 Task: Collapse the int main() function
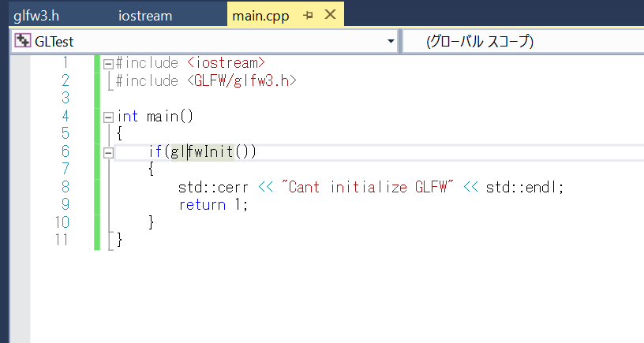click(108, 117)
